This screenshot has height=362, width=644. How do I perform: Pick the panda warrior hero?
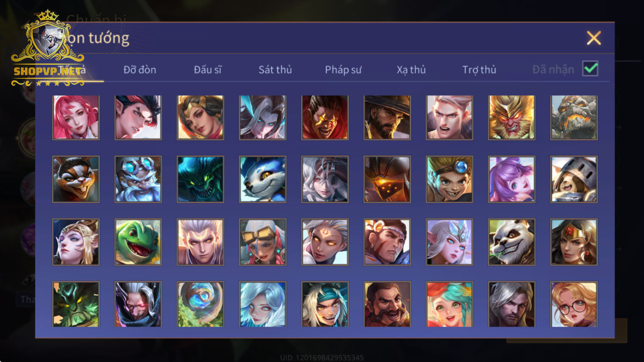[x=511, y=242]
